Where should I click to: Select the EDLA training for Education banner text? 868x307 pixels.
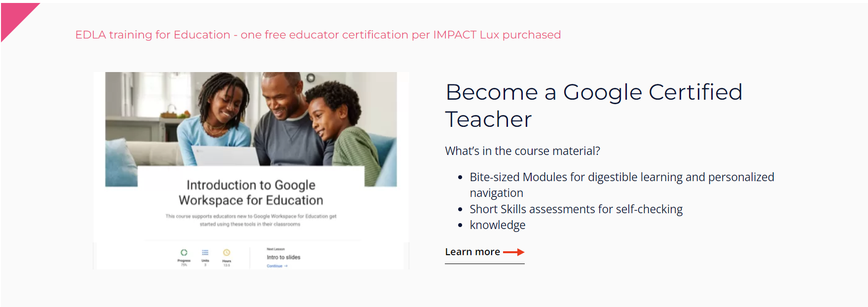pyautogui.click(x=318, y=35)
